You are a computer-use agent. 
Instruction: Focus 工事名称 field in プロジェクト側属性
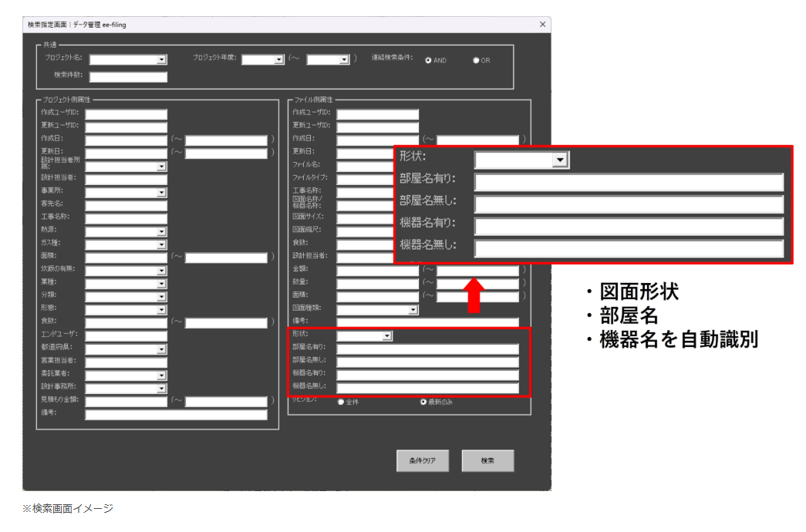(x=126, y=218)
